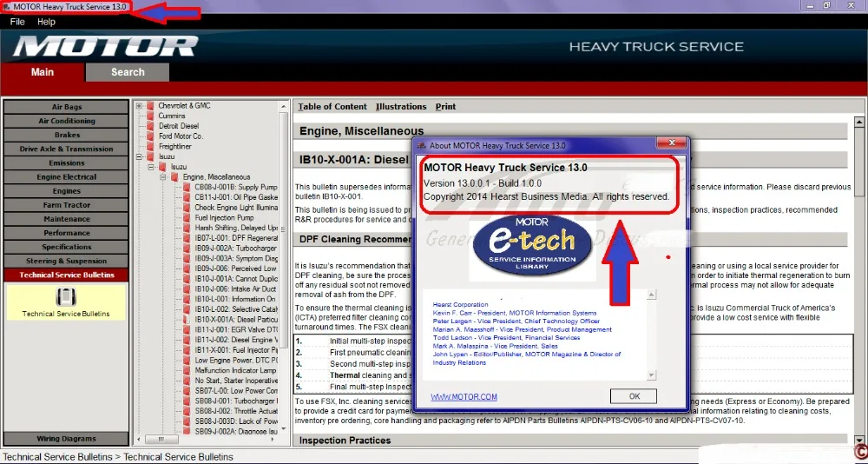Viewport: 868px width, 464px height.
Task: Select the Air Conditioning category
Action: [67, 121]
